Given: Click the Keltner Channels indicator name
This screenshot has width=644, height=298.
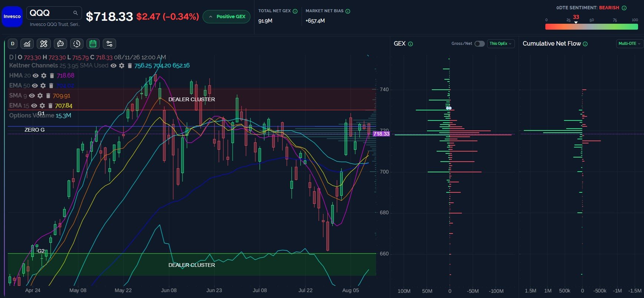Looking at the screenshot, I should tap(33, 66).
